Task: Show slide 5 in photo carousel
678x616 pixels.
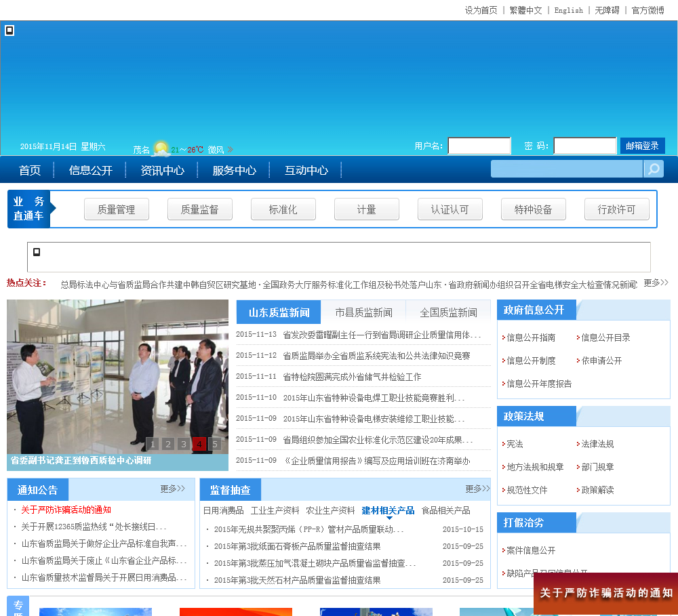Action: (214, 443)
